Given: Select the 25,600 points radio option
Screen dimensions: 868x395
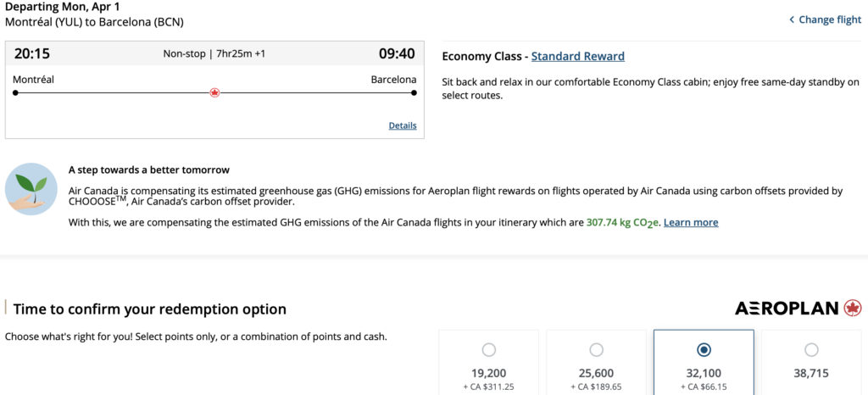Looking at the screenshot, I should coord(596,350).
